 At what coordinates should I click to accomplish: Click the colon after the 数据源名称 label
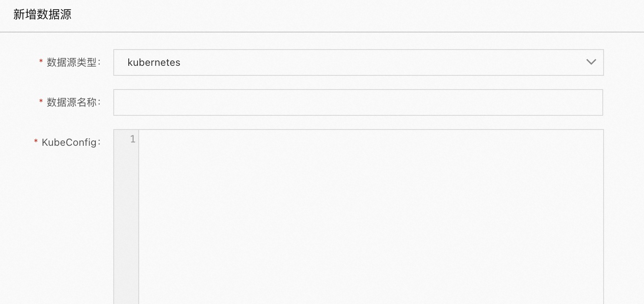pyautogui.click(x=99, y=103)
